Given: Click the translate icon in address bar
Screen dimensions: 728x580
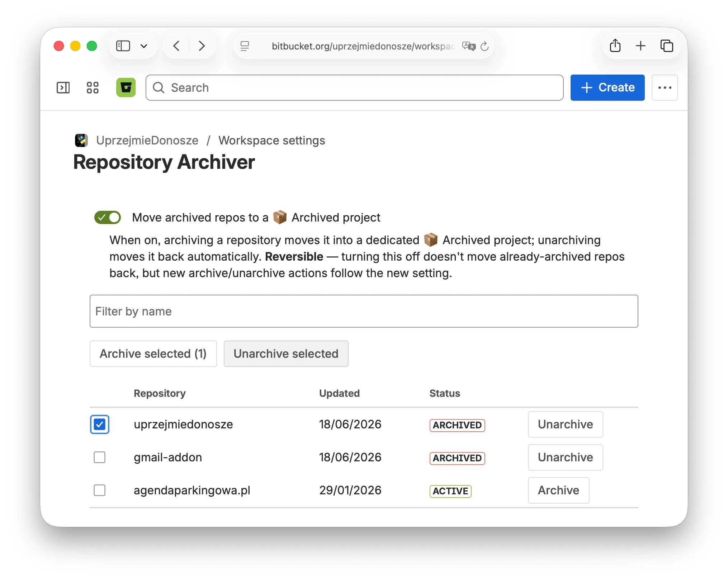Looking at the screenshot, I should [x=469, y=46].
